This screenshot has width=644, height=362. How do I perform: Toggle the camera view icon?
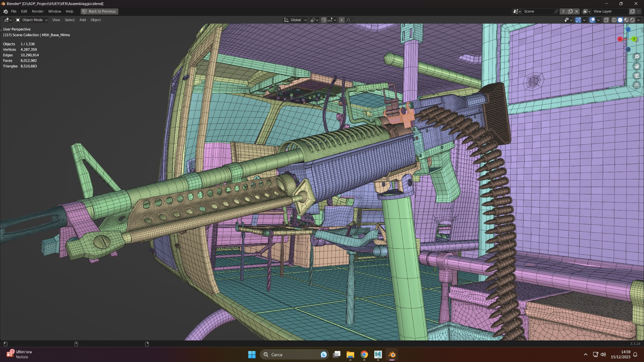(637, 76)
